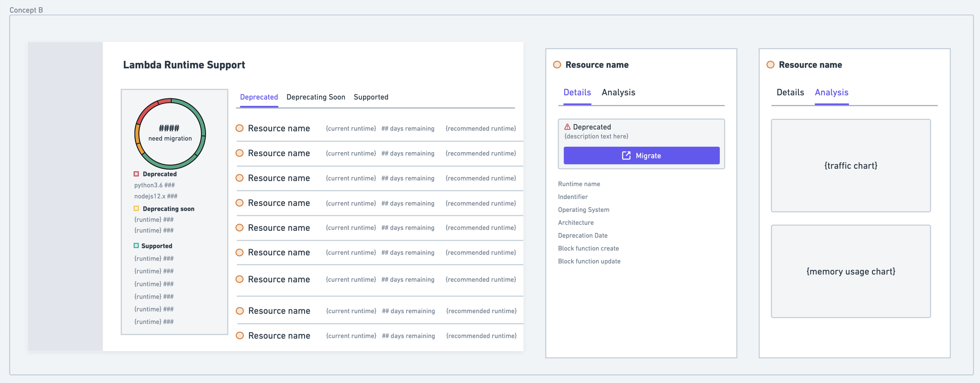Click the orange circle icon in the Analysis panel header

[x=770, y=65]
